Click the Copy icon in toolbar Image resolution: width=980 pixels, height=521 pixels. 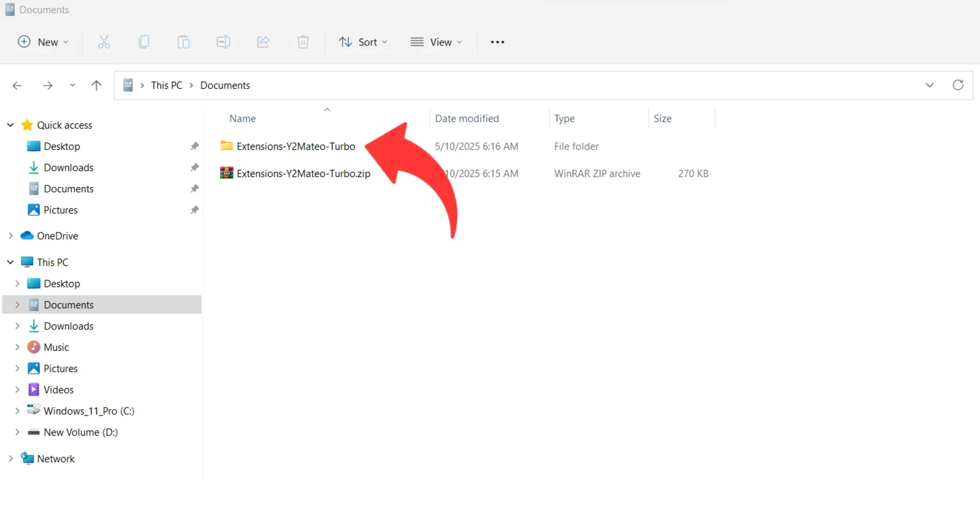144,42
